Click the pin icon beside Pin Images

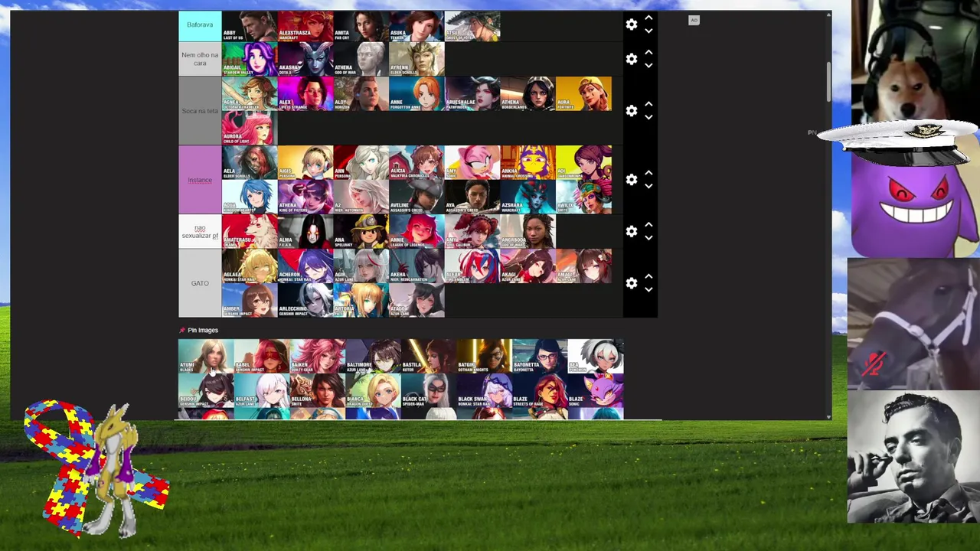coord(182,330)
